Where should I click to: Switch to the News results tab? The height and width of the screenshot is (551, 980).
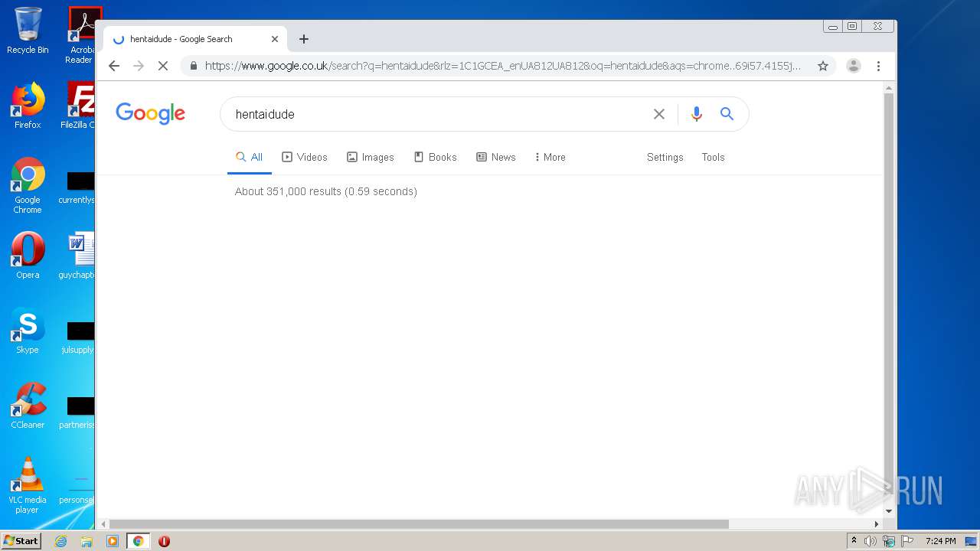click(496, 157)
